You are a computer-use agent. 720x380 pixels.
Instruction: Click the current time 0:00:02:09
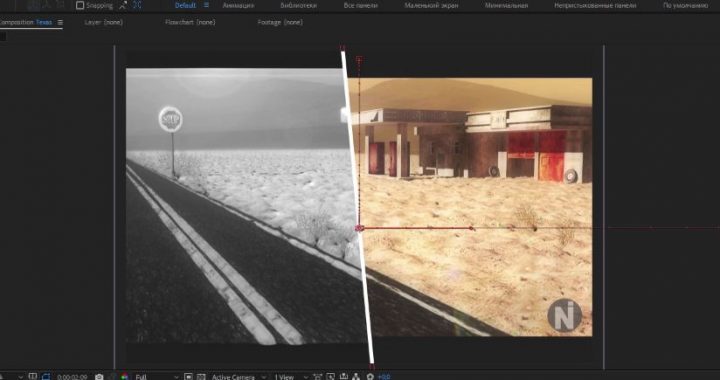72,377
